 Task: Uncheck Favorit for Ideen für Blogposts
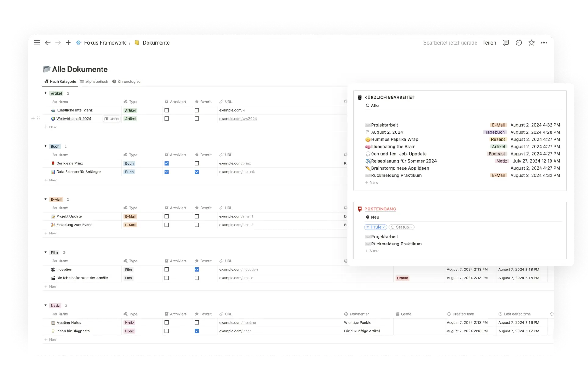(197, 331)
